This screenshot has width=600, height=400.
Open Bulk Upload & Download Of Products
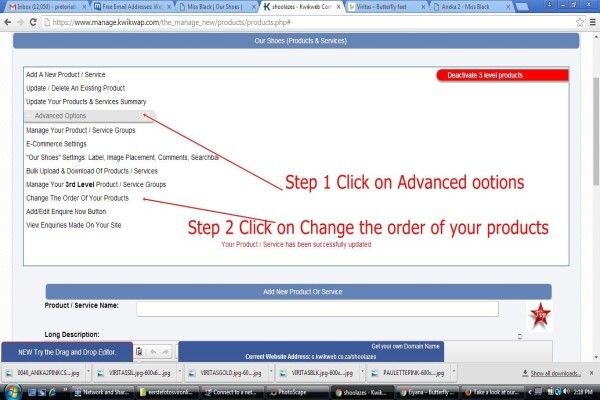click(x=92, y=171)
